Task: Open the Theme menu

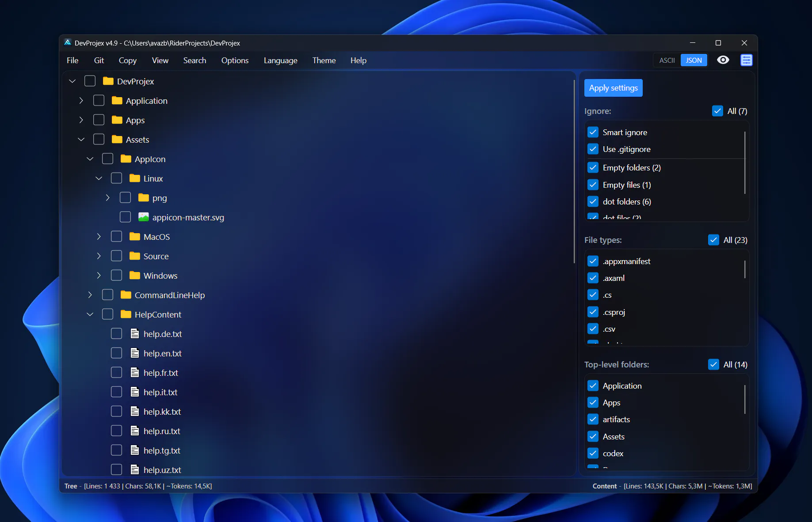Action: tap(324, 60)
